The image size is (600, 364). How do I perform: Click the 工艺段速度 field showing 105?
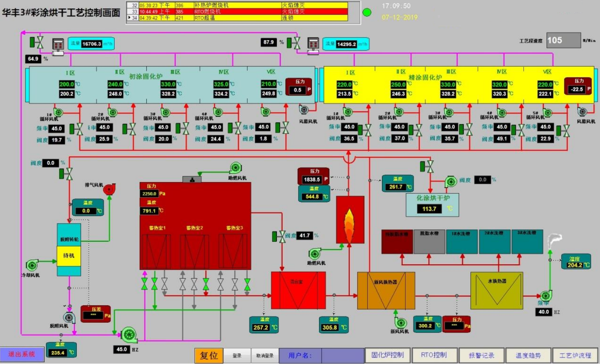563,40
